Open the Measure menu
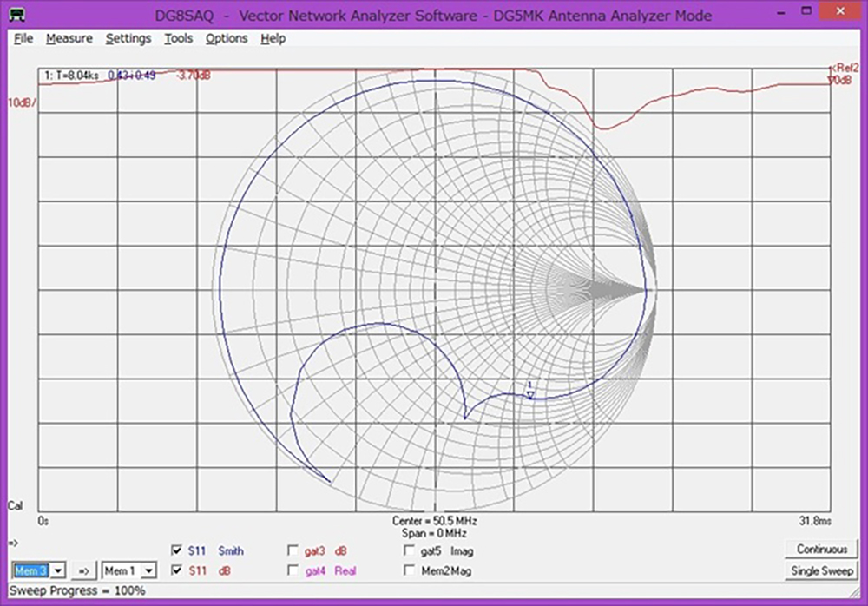This screenshot has width=868, height=606. [x=69, y=38]
